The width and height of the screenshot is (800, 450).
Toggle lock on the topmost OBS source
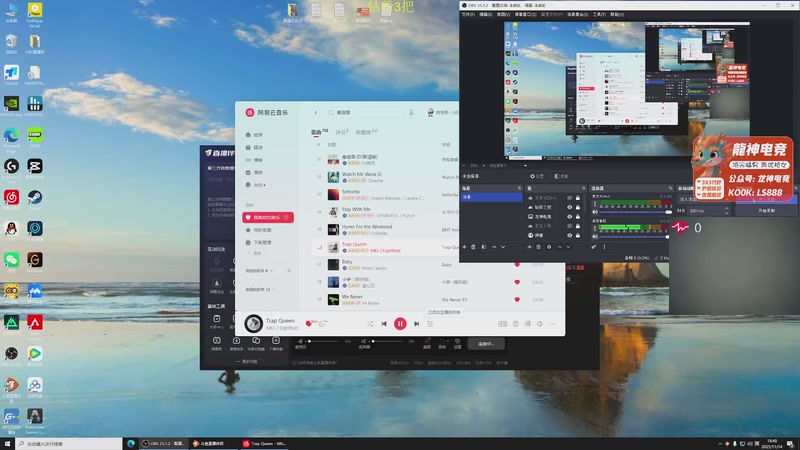578,198
